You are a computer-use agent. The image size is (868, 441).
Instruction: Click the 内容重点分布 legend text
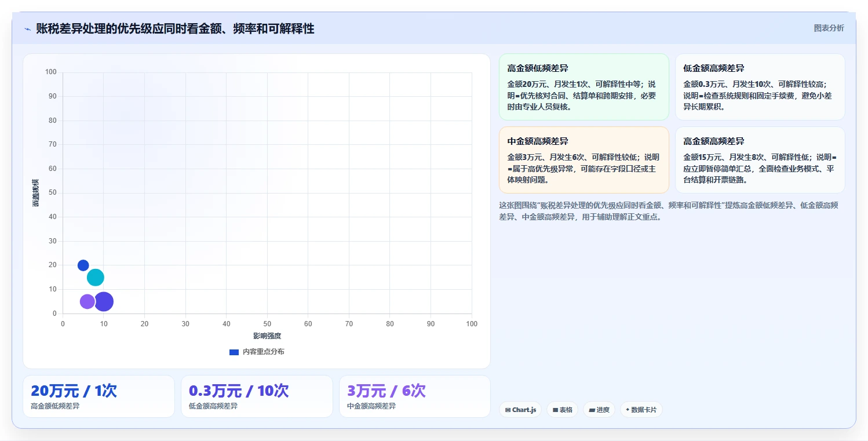pyautogui.click(x=264, y=352)
